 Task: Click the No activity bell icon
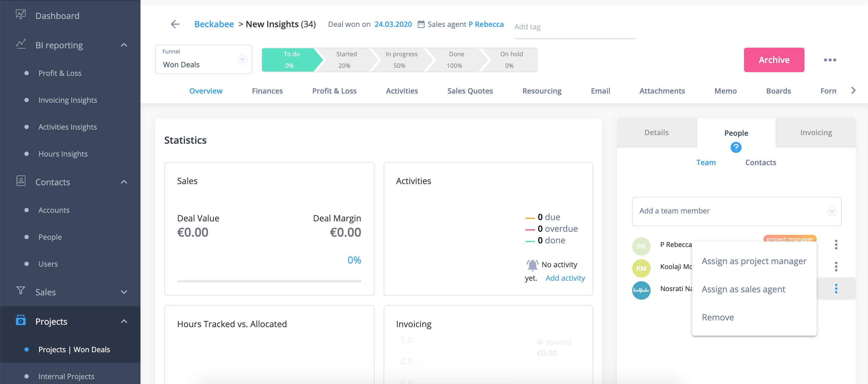click(532, 265)
